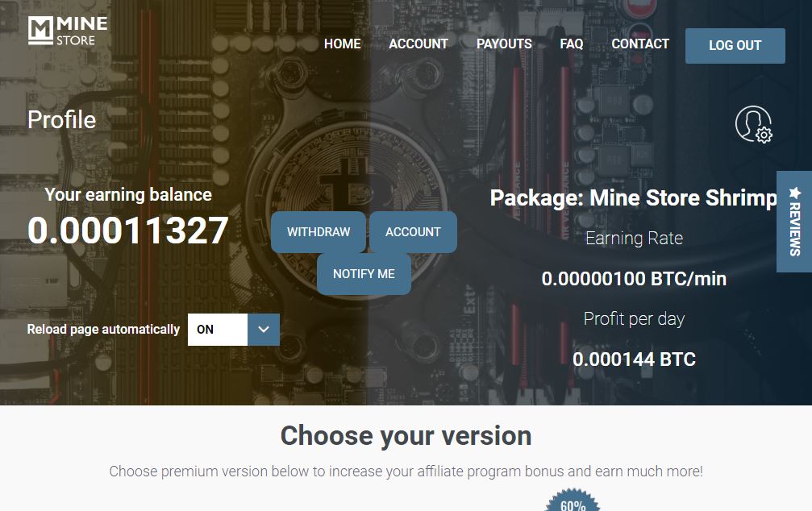Click the Mine Store logo
Screen dimensions: 812x511
coord(68,31)
